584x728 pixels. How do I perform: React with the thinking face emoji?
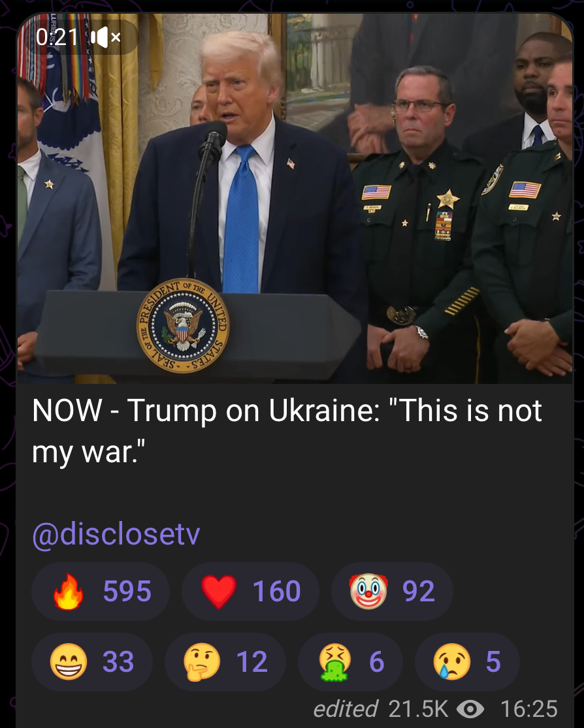pyautogui.click(x=202, y=661)
